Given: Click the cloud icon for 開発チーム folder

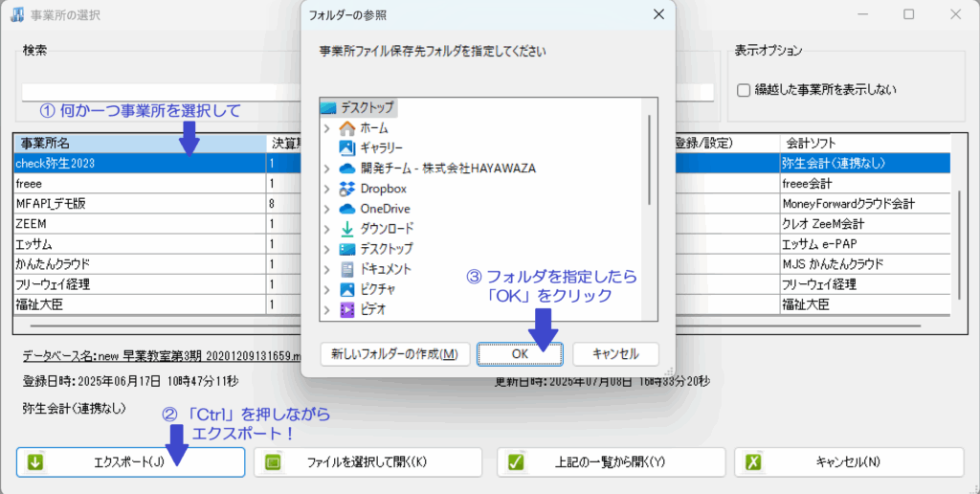Looking at the screenshot, I should tap(346, 168).
